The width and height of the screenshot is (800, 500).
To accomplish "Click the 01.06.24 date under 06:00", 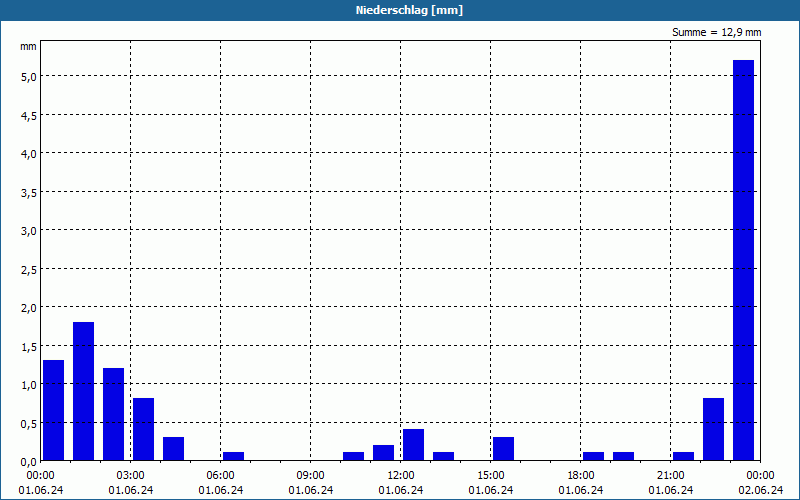I will [x=220, y=490].
